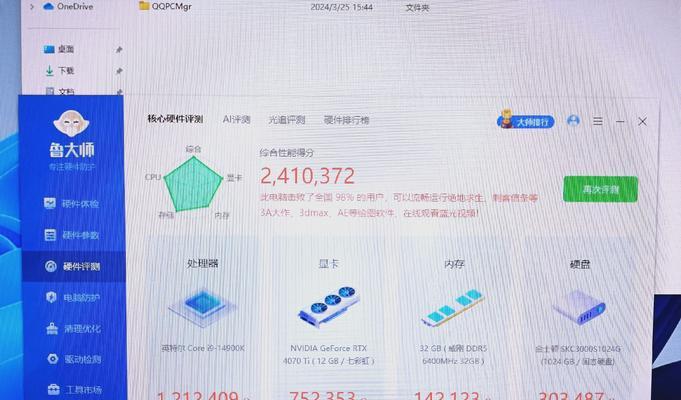Viewport: 681px width, 400px height.
Task: Click the 硬盘 drive icon
Action: [579, 307]
